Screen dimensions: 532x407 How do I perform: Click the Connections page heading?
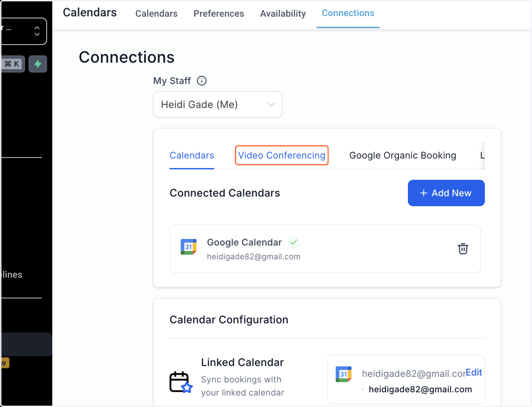coord(127,57)
